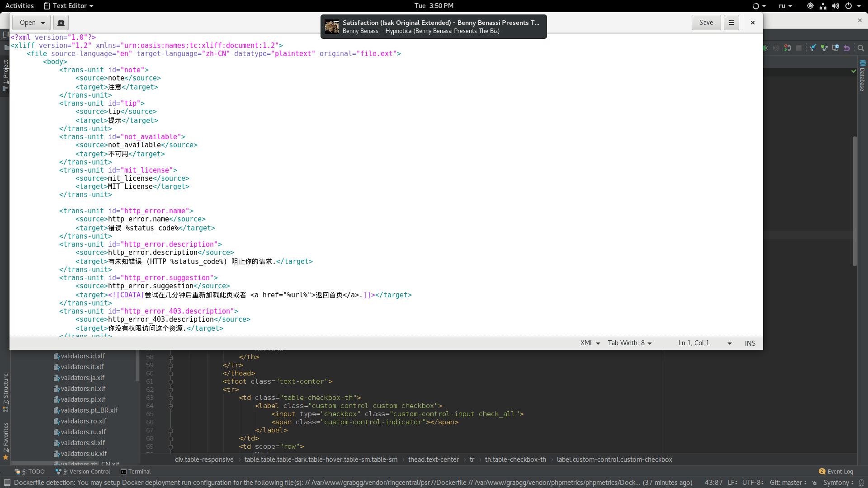Viewport: 868px width, 488px height.
Task: Click the IDE PHP debug listening icon
Action: [788, 48]
